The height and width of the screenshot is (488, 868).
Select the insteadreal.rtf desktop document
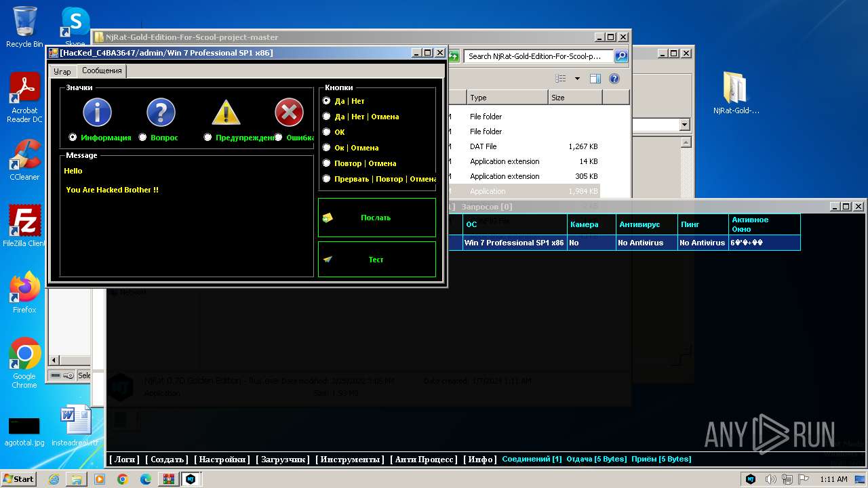coord(75,426)
